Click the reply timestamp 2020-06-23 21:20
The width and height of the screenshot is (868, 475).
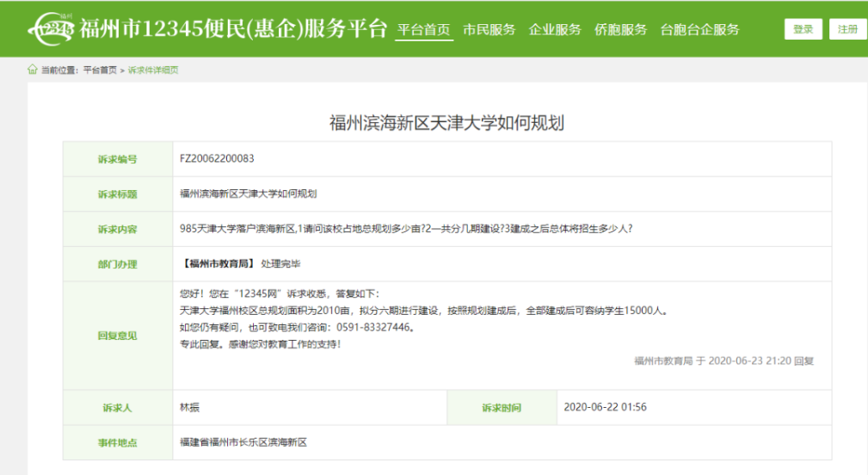749,361
